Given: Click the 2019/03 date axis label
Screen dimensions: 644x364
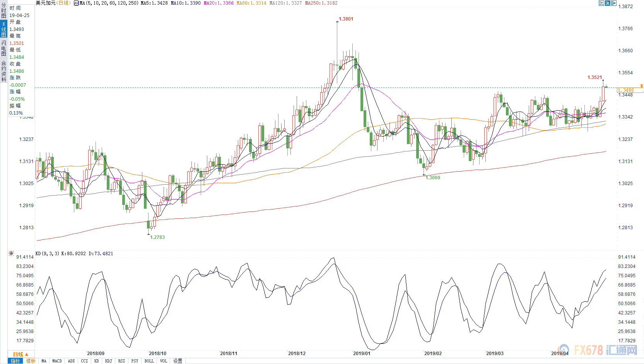Looking at the screenshot, I should [495, 354].
